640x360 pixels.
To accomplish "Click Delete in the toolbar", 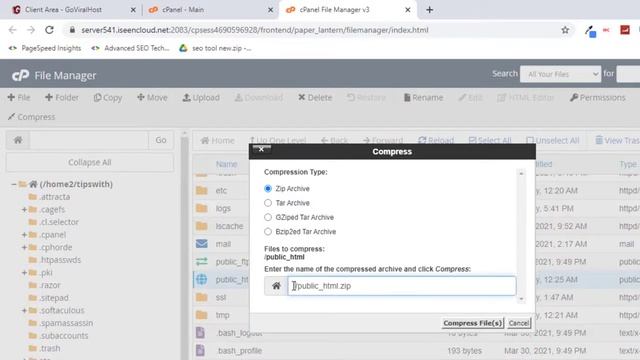I will point(315,98).
